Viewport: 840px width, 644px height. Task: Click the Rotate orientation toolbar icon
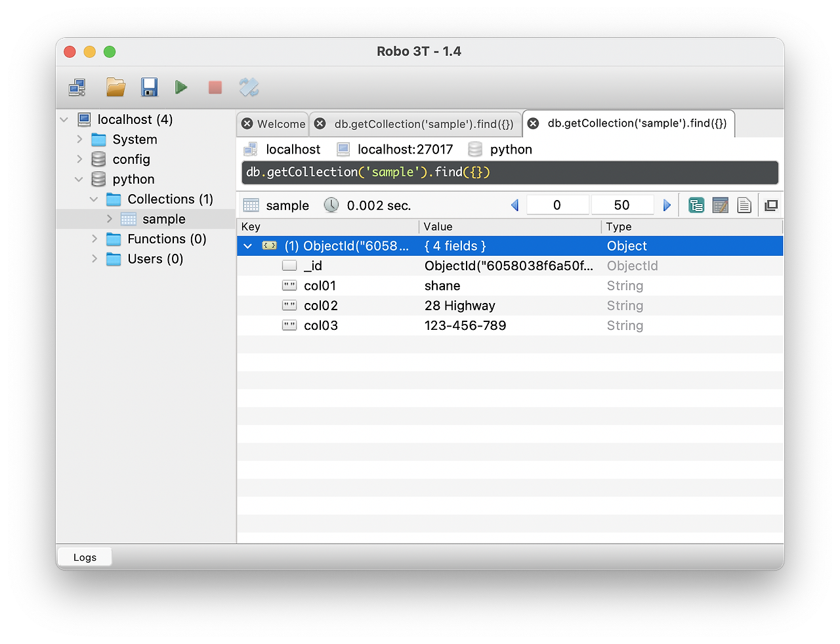point(249,87)
